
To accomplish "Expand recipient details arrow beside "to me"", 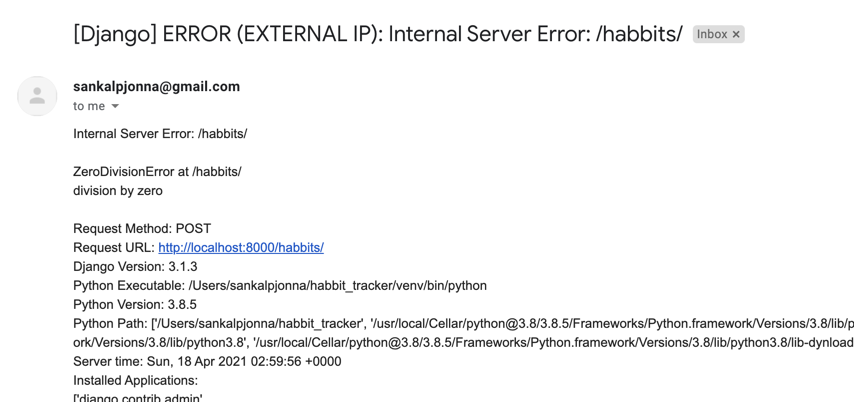I will (x=115, y=106).
